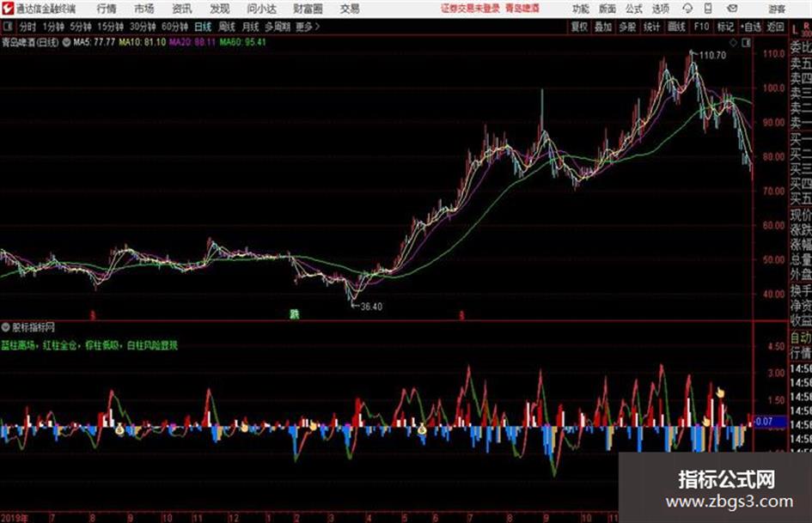812x523 pixels.
Task: Expand the 更多 period options
Action: tap(308, 26)
